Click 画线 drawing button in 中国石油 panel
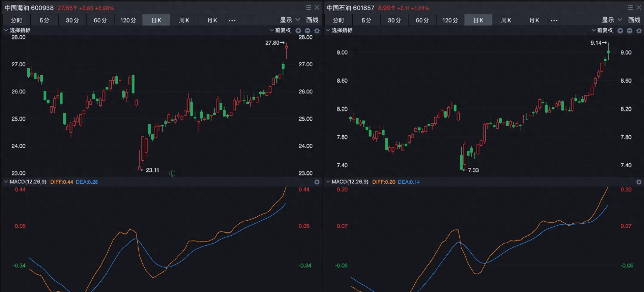Viewport: 644px width, 292px height. click(634, 20)
